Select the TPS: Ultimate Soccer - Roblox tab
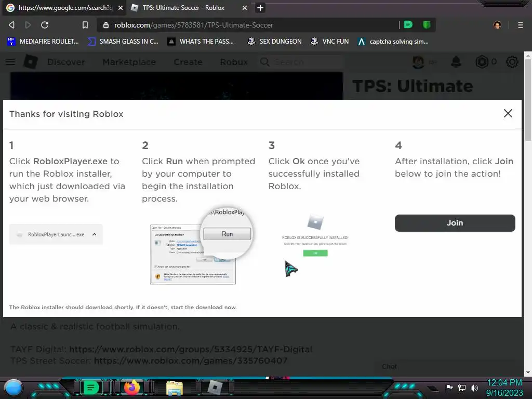 point(189,8)
